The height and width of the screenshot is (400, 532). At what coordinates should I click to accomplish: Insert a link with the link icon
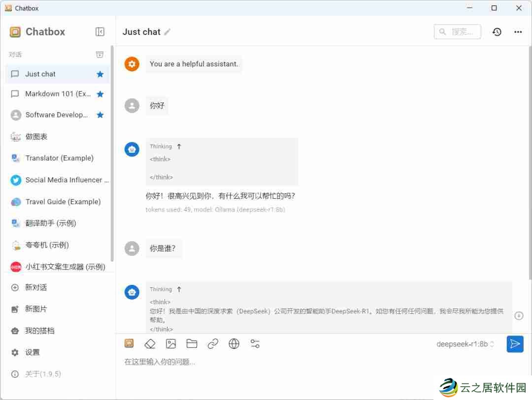(213, 343)
